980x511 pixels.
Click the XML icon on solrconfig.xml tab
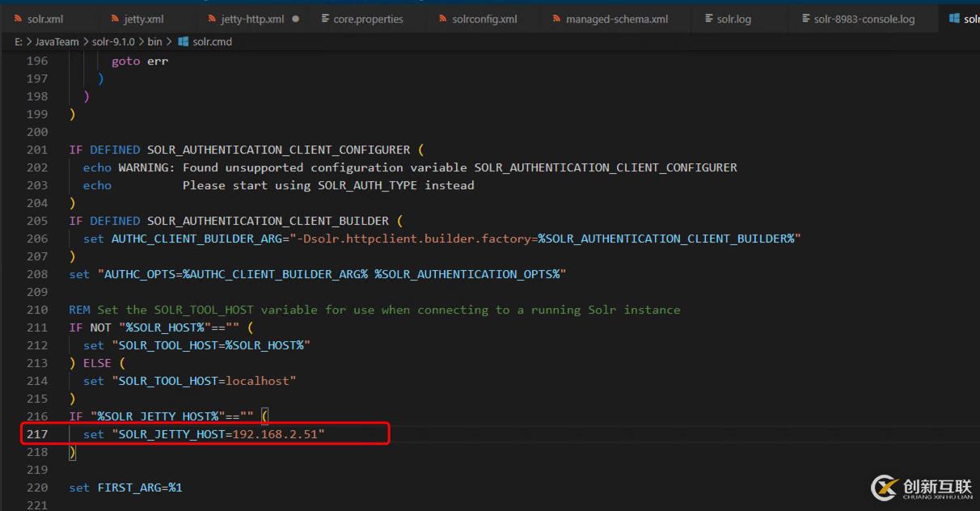[443, 19]
